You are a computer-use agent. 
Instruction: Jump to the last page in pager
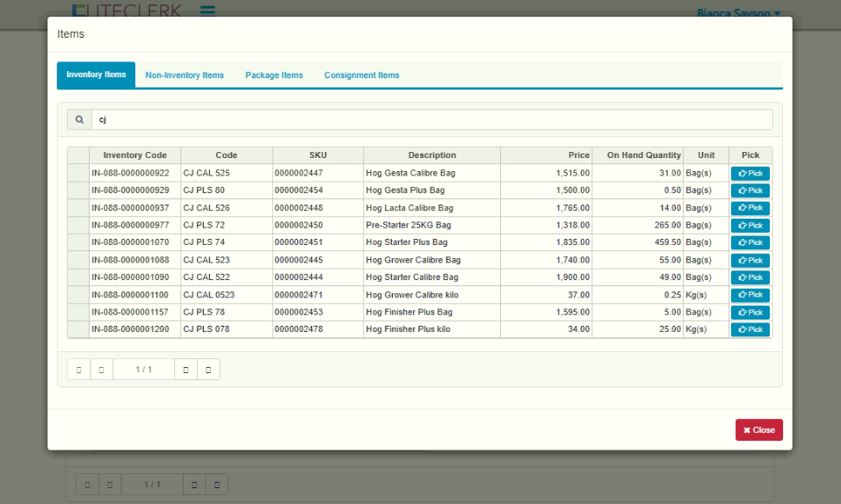tap(208, 370)
